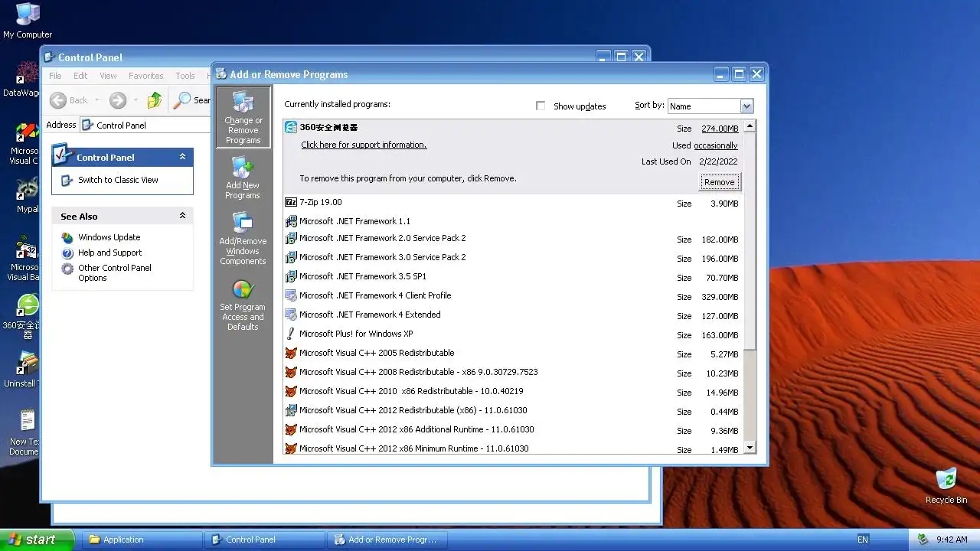Image resolution: width=980 pixels, height=551 pixels.
Task: Open the View menu in Control Panel
Action: 108,76
